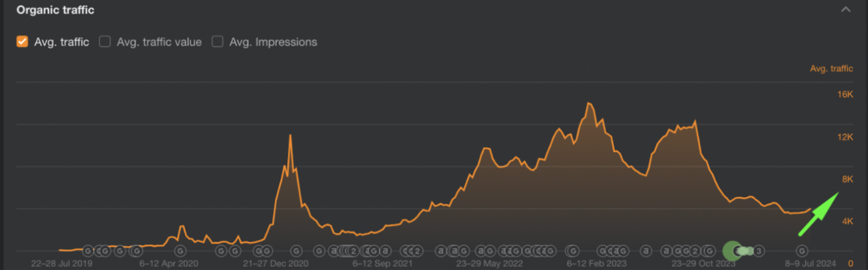Click the May 2022 local peak on the line
Screen dimensions: 868x270
click(x=485, y=148)
